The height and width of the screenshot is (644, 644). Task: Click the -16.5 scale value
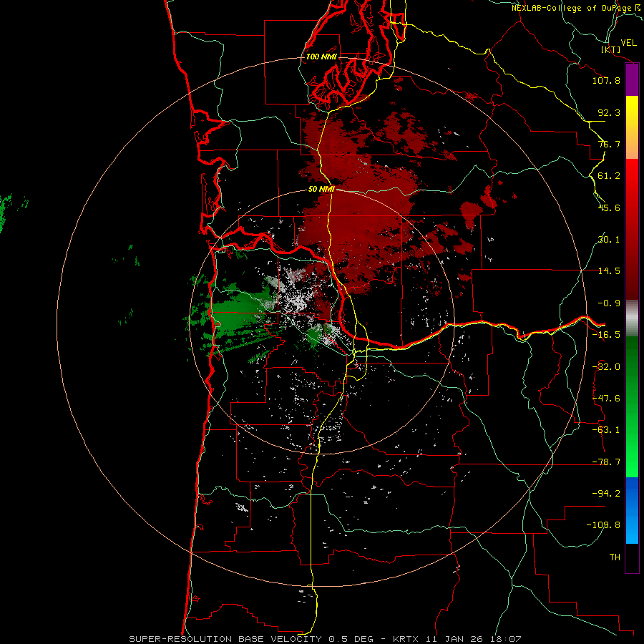[x=606, y=335]
